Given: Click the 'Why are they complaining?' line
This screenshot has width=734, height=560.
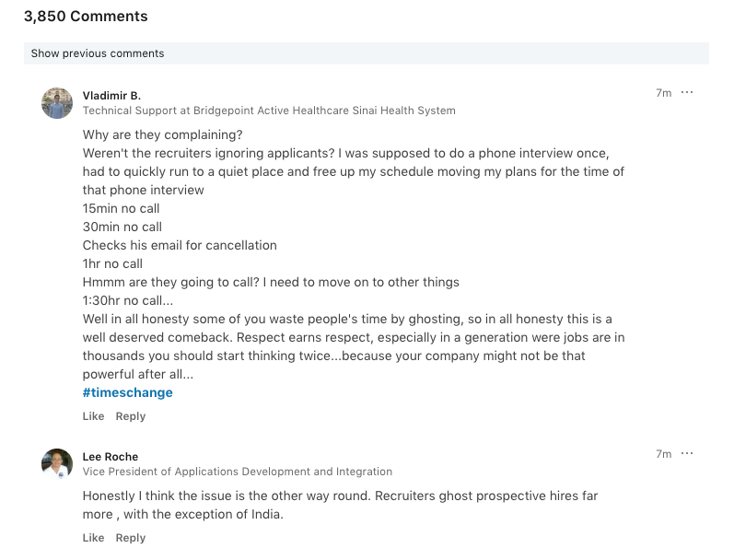Looking at the screenshot, I should pyautogui.click(x=163, y=134).
